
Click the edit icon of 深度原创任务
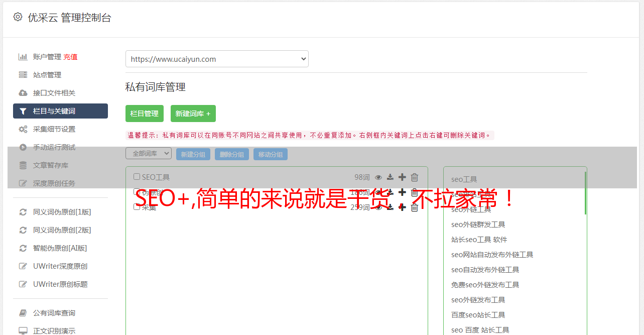(23, 183)
